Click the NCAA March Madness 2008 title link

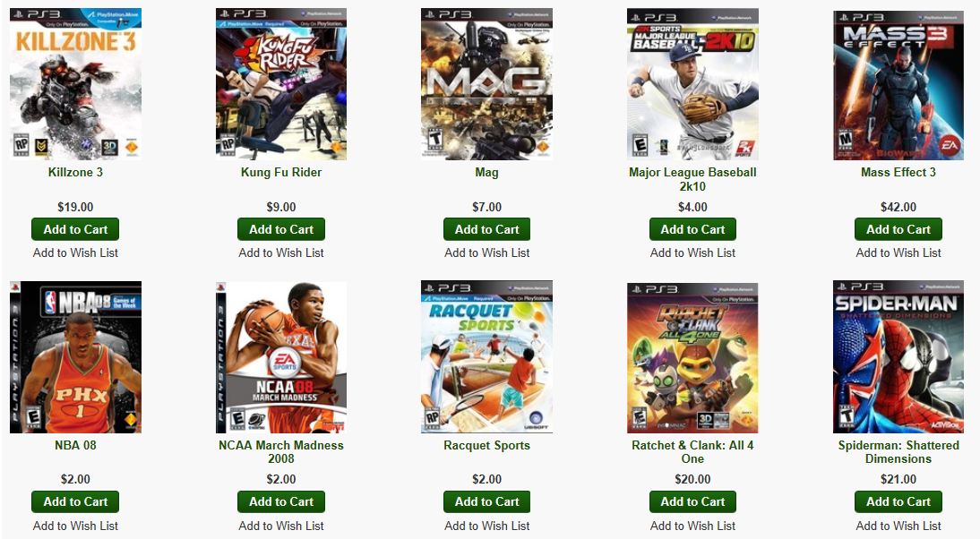coord(281,452)
